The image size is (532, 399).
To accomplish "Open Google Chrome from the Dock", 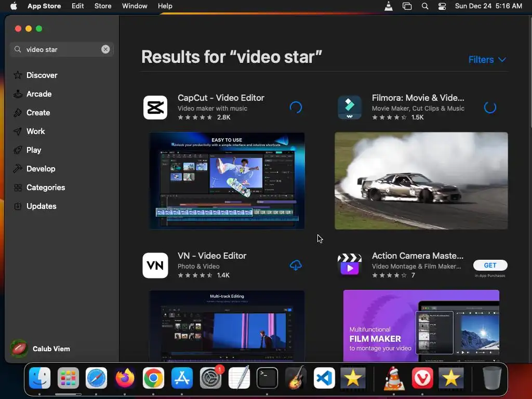I will [x=153, y=378].
